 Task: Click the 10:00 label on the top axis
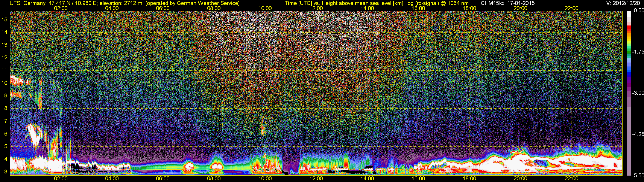[x=265, y=8]
